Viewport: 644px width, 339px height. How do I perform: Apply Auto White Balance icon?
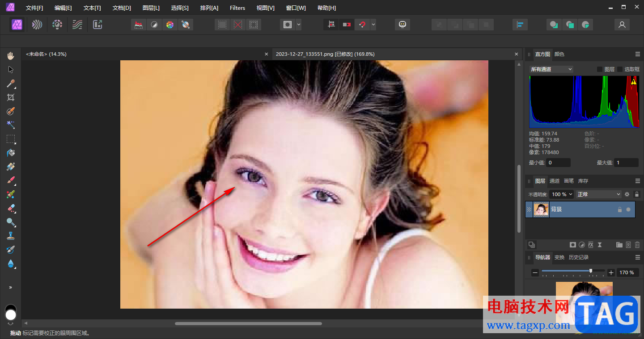tap(185, 25)
